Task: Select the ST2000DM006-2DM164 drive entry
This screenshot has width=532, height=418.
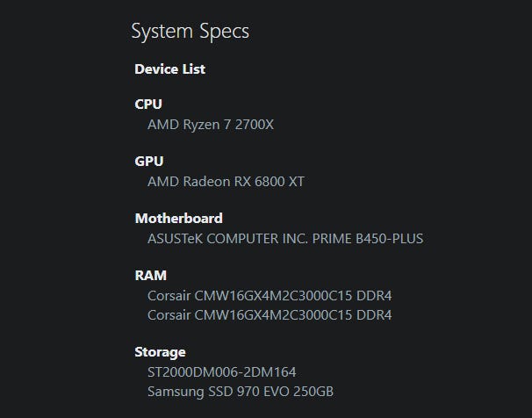Action: click(221, 372)
